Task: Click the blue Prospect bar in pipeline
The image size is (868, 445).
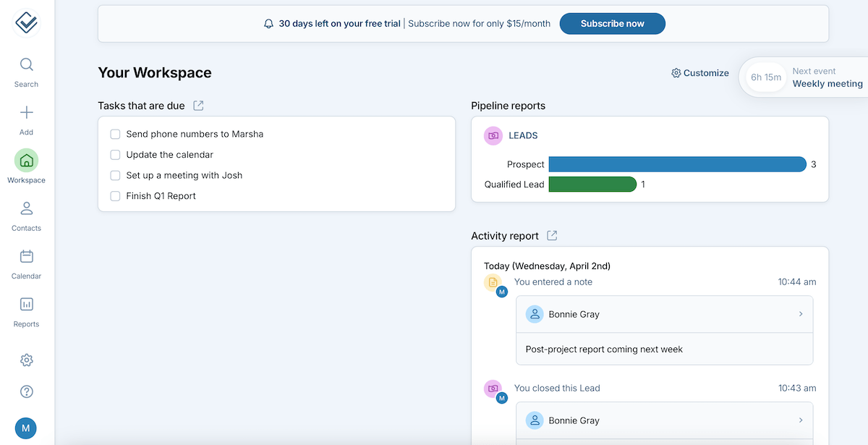Action: 677,164
